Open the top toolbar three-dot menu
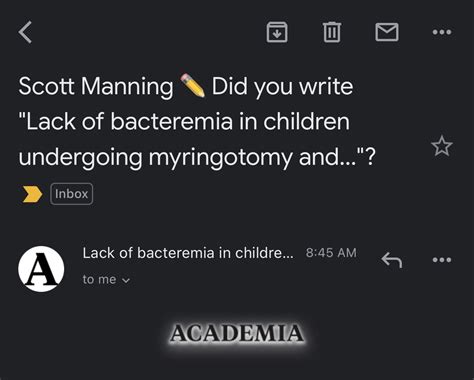The width and height of the screenshot is (474, 380). tap(442, 32)
